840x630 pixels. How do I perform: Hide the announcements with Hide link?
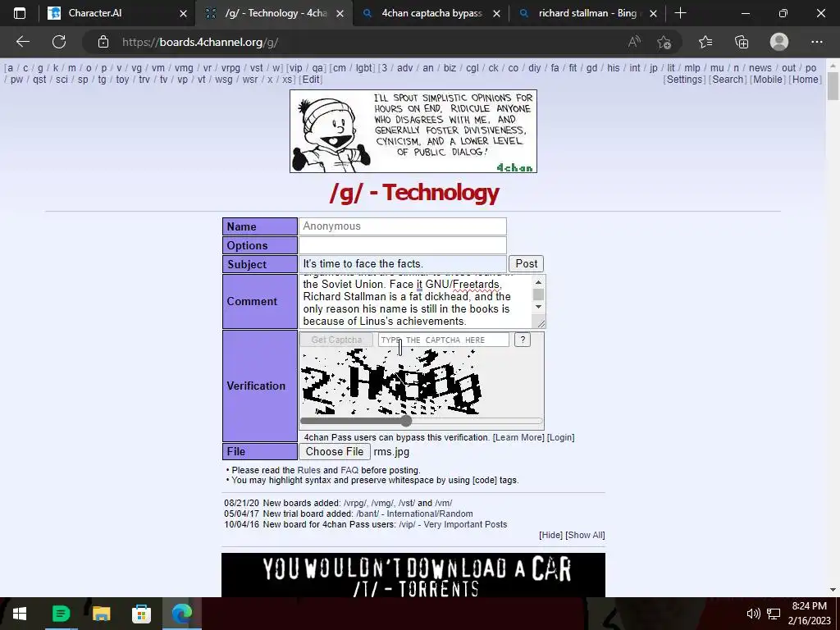pyautogui.click(x=550, y=535)
